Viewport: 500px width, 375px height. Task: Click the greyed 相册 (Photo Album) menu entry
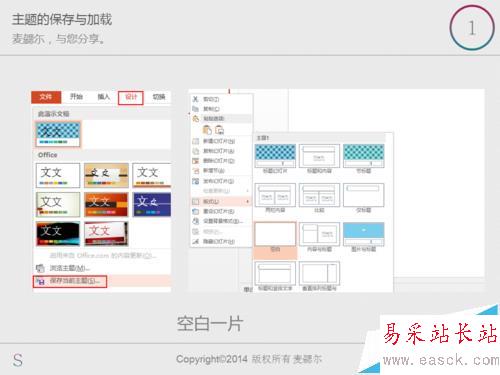[221, 231]
